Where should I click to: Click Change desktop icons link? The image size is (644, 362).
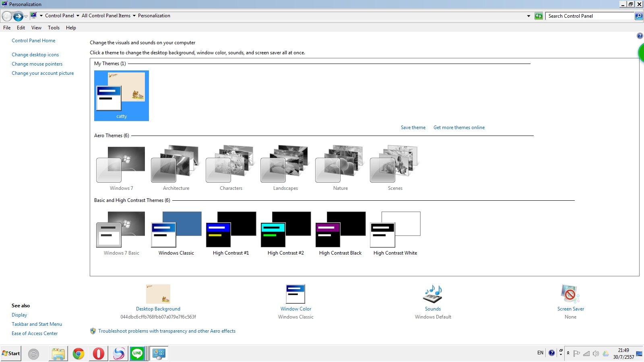[x=35, y=55]
